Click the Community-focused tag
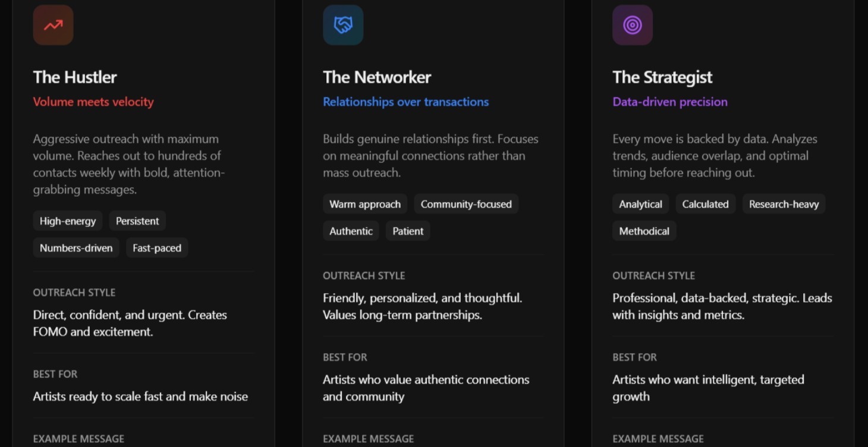 click(x=466, y=204)
